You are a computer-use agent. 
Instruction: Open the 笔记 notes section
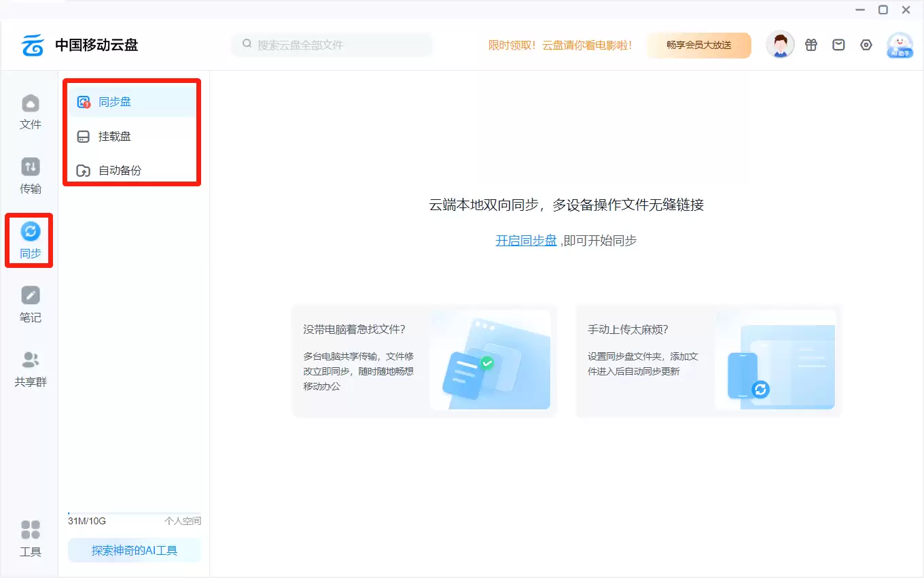click(x=31, y=304)
